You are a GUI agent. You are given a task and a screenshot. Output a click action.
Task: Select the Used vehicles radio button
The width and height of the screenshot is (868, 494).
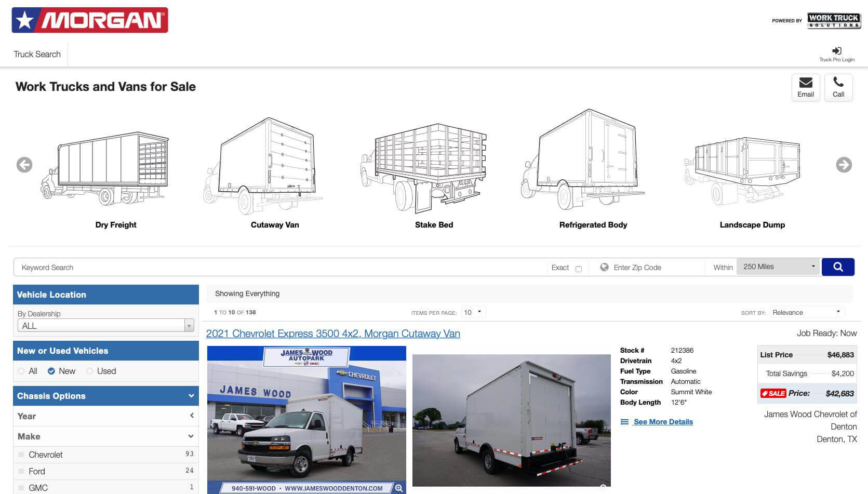tap(89, 371)
